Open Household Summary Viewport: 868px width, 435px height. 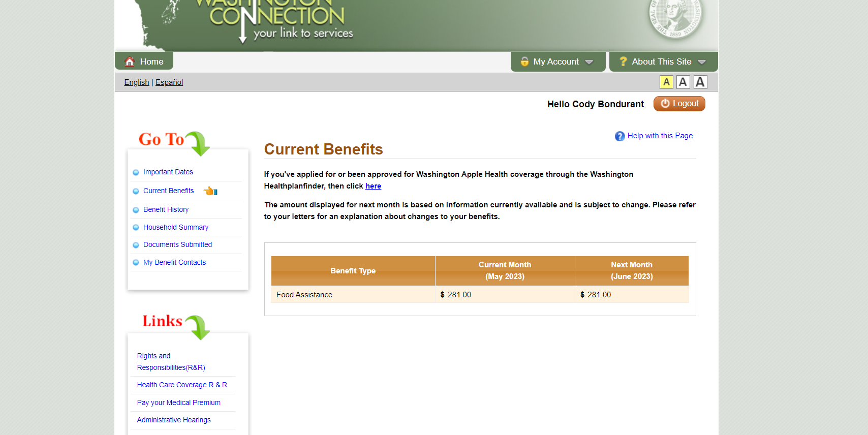point(176,228)
